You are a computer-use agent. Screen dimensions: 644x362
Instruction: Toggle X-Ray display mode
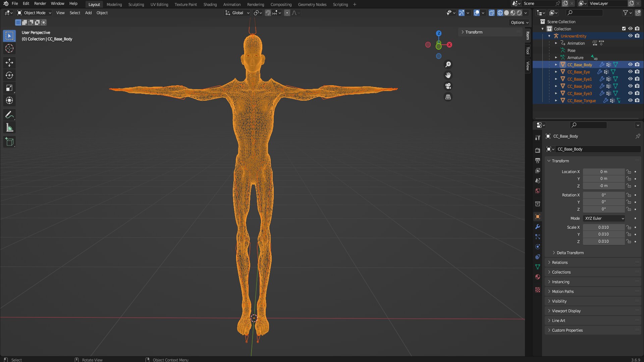(492, 13)
